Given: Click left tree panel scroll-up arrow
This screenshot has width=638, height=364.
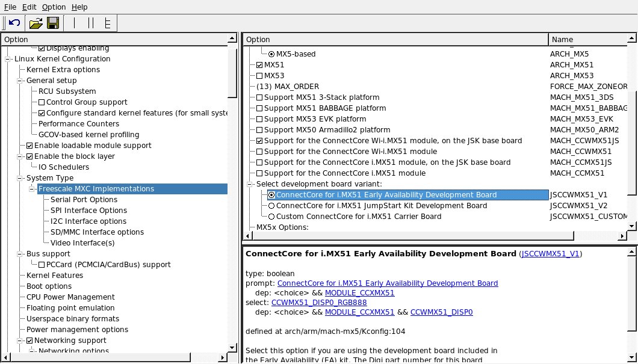Looking at the screenshot, I should 232,39.
